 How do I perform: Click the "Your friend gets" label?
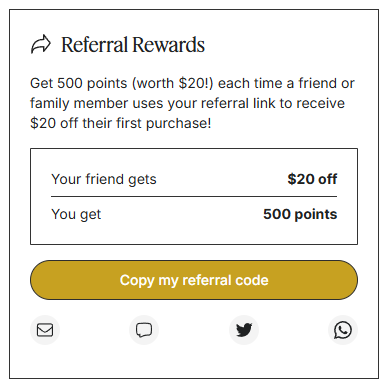(104, 179)
